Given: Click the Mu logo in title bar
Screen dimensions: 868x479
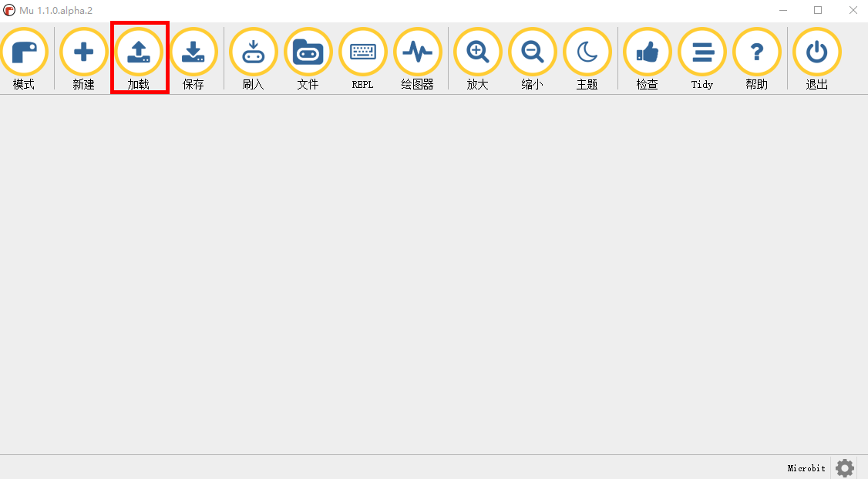Looking at the screenshot, I should pos(8,11).
